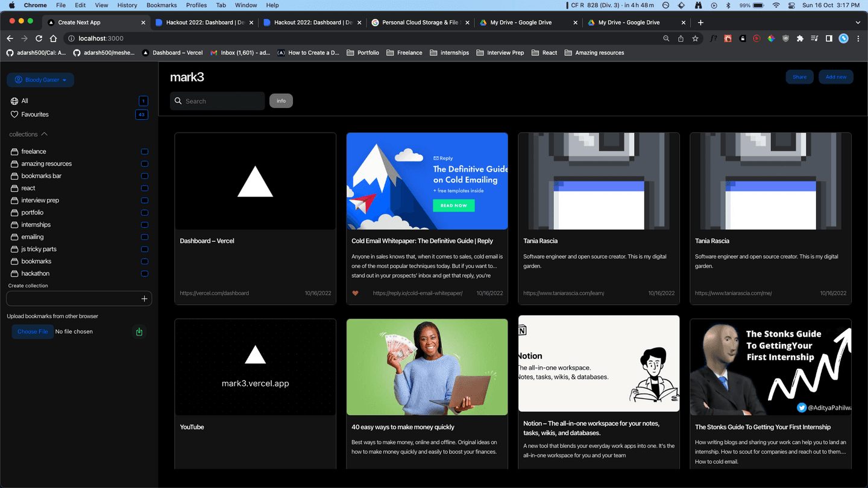Open the internships bookmarks bar folder
Screen dimensions: 868x488
[x=449, y=52]
